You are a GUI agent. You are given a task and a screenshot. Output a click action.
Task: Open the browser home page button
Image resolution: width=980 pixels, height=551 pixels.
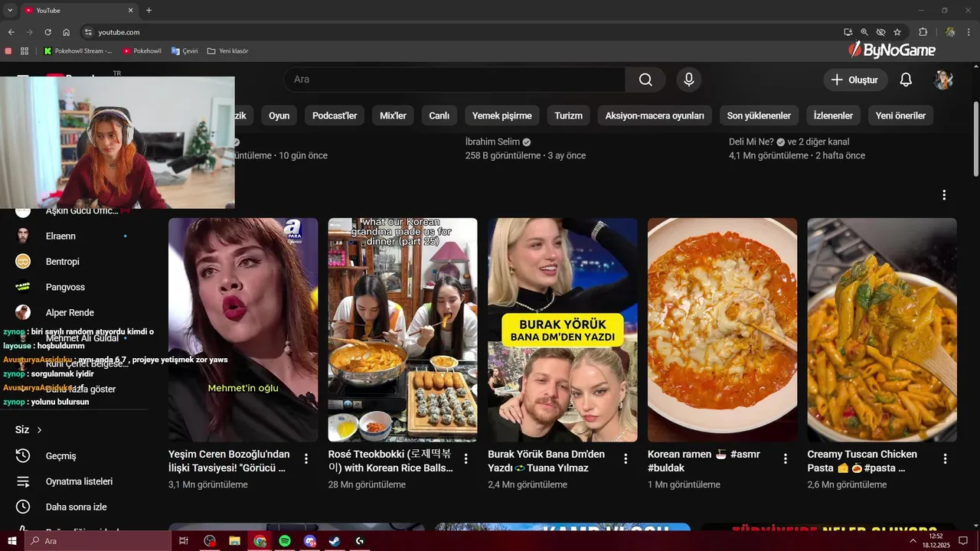coord(67,32)
